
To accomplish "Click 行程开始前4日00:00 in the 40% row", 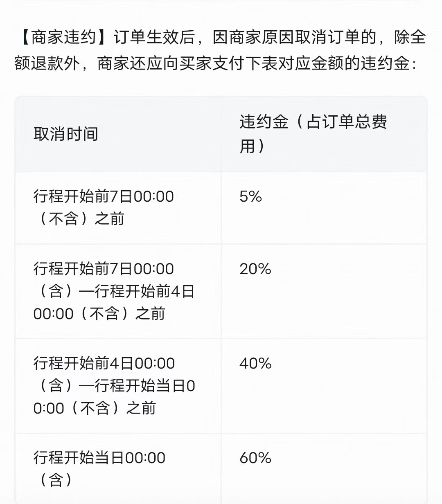I will pyautogui.click(x=104, y=363).
